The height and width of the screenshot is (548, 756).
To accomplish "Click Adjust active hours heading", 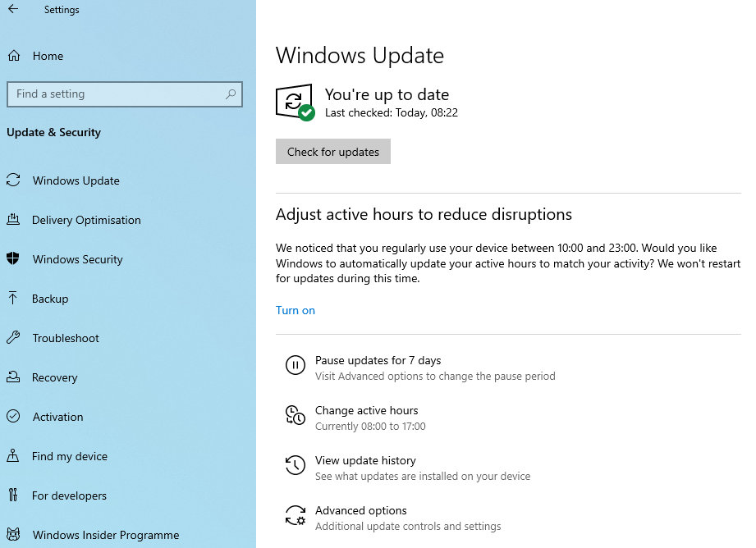I will (424, 214).
